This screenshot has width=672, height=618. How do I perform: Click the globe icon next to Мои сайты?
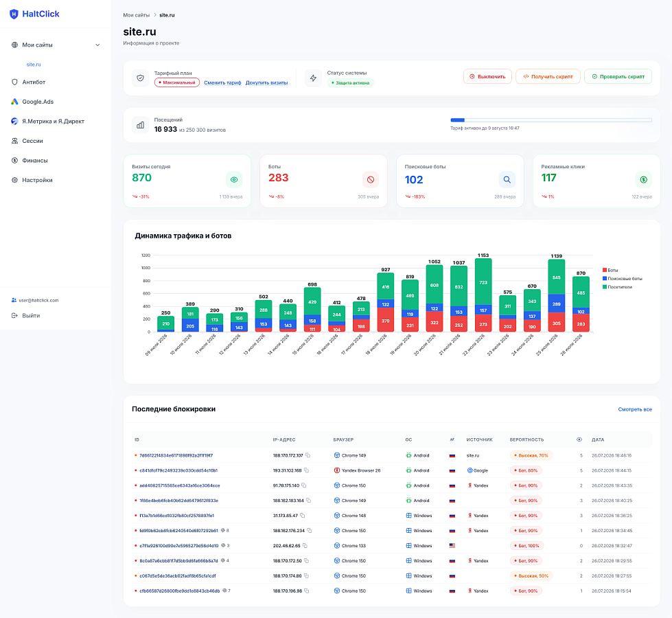point(14,45)
